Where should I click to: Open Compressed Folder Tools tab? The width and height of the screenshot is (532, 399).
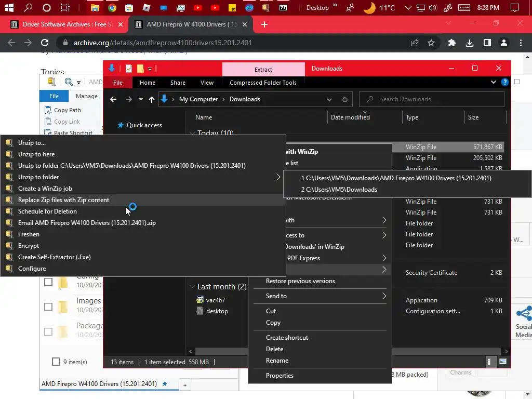[263, 83]
